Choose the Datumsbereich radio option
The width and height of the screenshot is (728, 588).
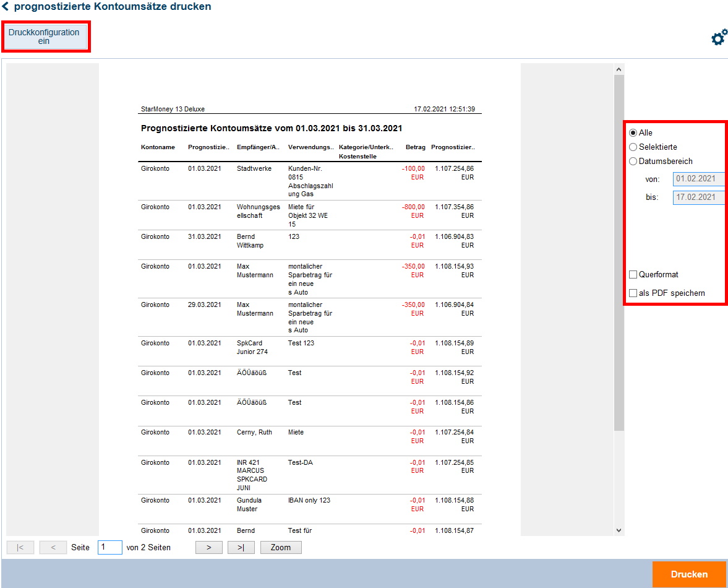tap(633, 162)
